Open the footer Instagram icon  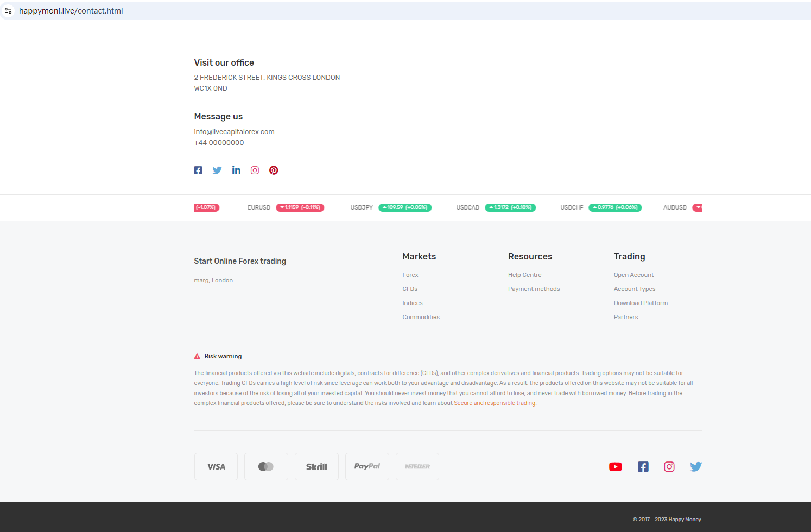click(x=669, y=467)
